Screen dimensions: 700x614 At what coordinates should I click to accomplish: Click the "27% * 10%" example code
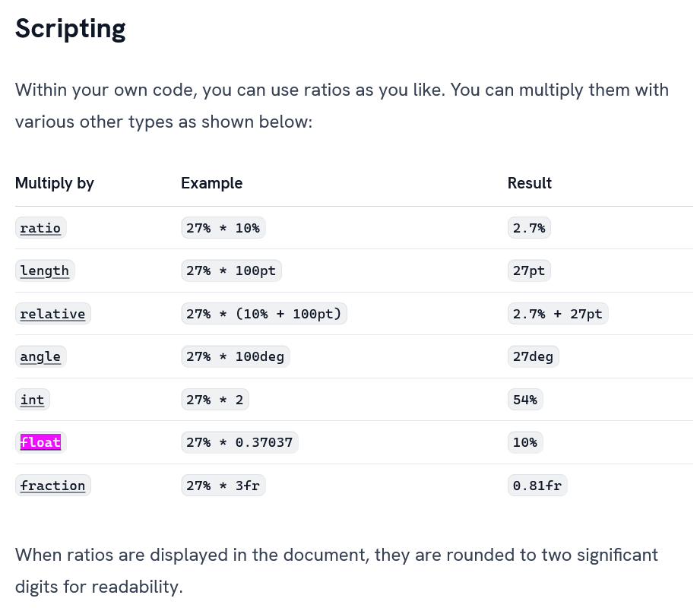click(x=223, y=228)
